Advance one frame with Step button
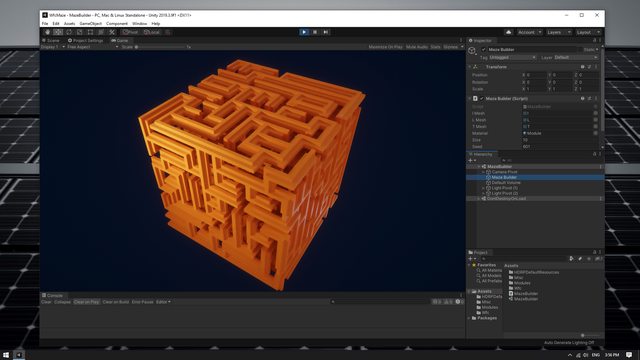 (x=326, y=32)
